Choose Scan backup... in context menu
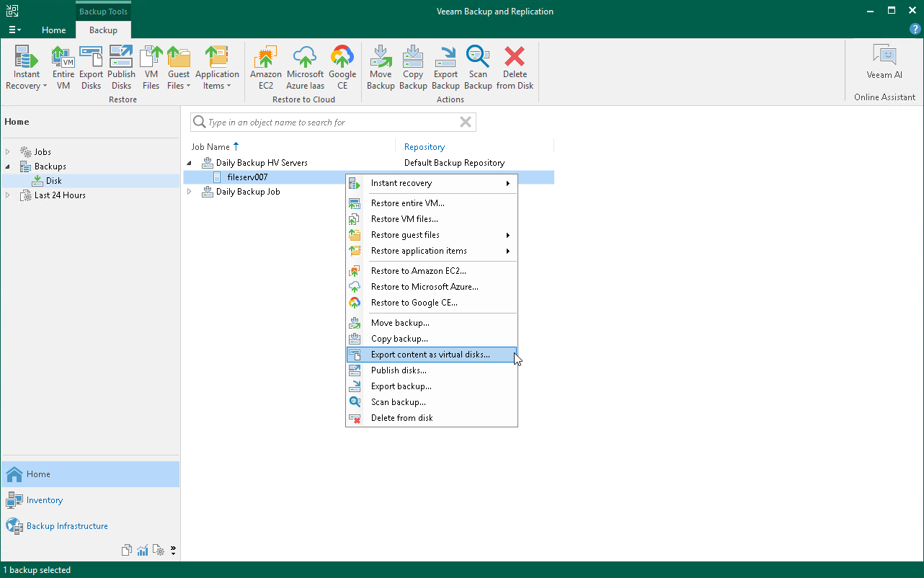The width and height of the screenshot is (924, 578). 432,402
